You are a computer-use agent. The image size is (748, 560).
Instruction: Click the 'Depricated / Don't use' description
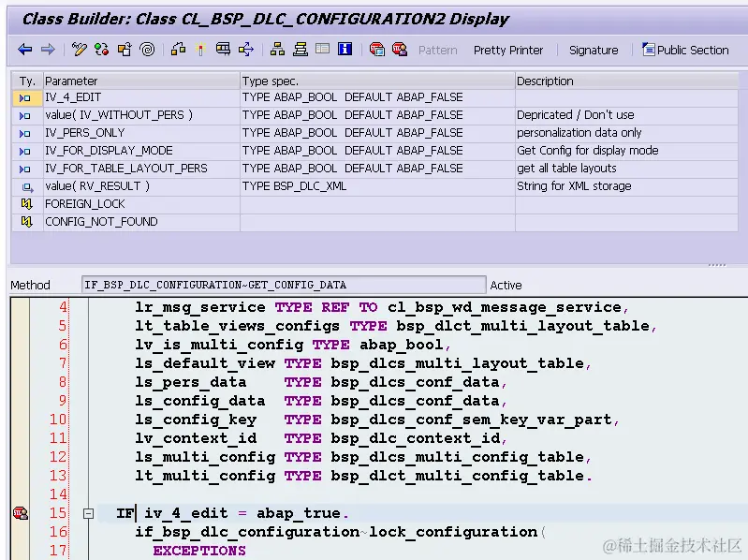pos(576,115)
